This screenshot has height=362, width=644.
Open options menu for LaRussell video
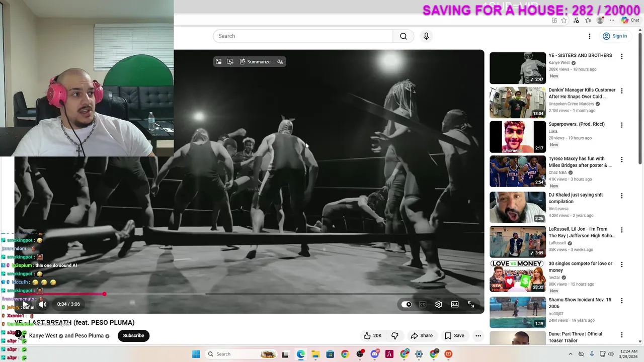click(621, 230)
